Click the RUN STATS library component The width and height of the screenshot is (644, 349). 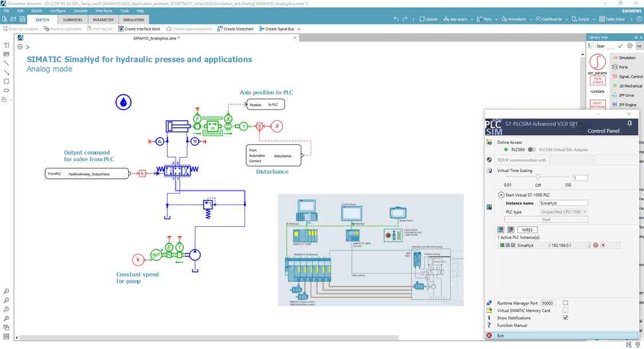[598, 81]
